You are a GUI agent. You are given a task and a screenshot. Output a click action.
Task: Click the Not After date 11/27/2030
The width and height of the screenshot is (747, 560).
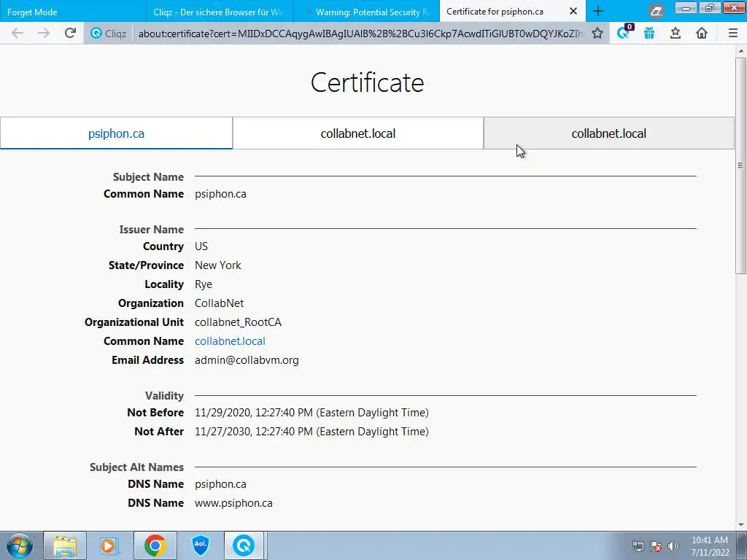pos(311,432)
